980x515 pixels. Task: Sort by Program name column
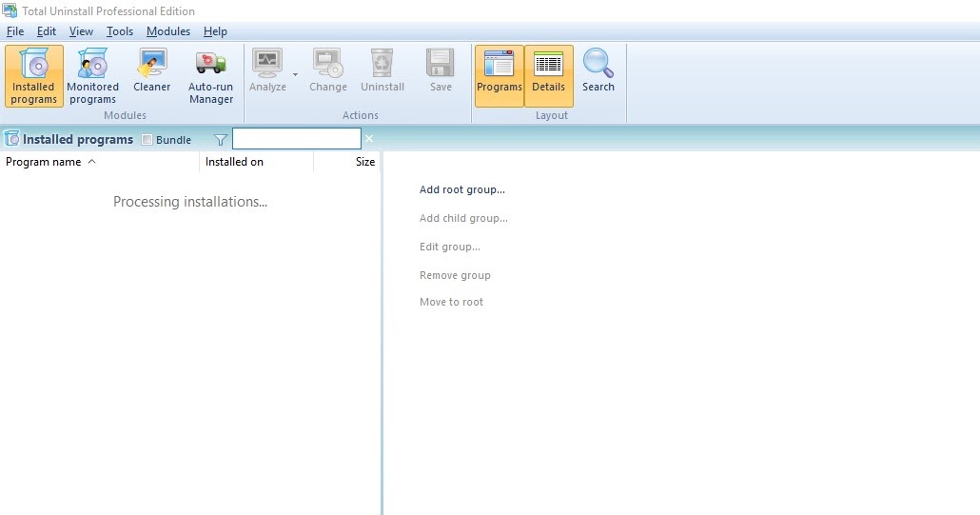point(99,162)
